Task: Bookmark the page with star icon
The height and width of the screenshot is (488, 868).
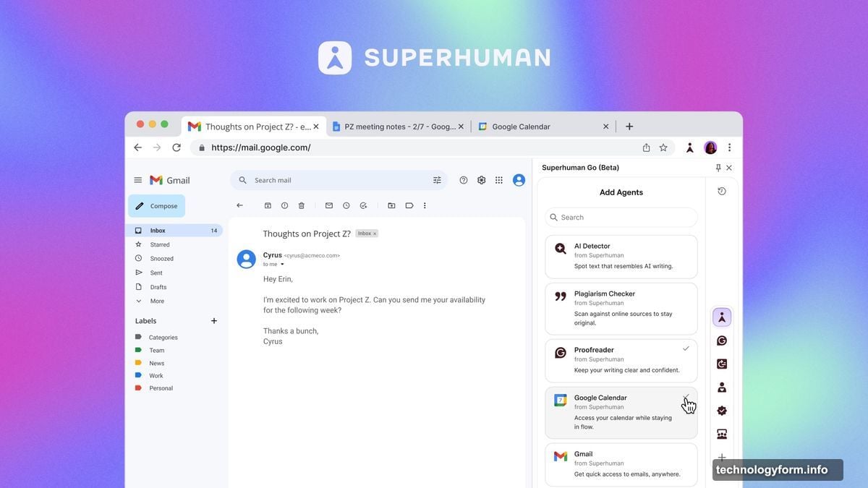Action: [x=663, y=147]
